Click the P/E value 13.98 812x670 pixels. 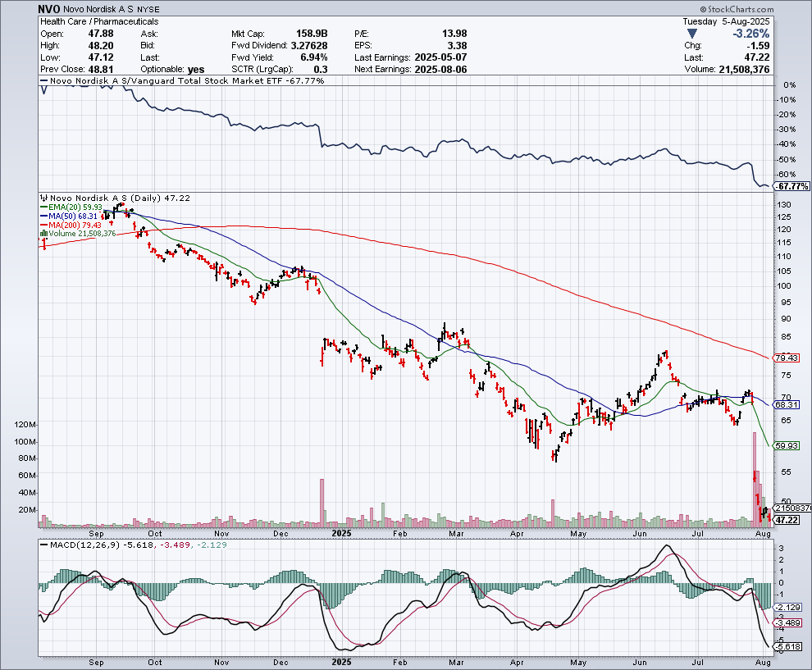pos(454,34)
